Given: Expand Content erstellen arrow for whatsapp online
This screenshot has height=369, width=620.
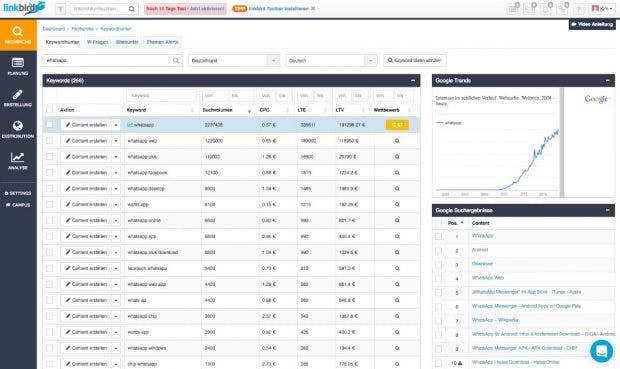Looking at the screenshot, I should [116, 220].
